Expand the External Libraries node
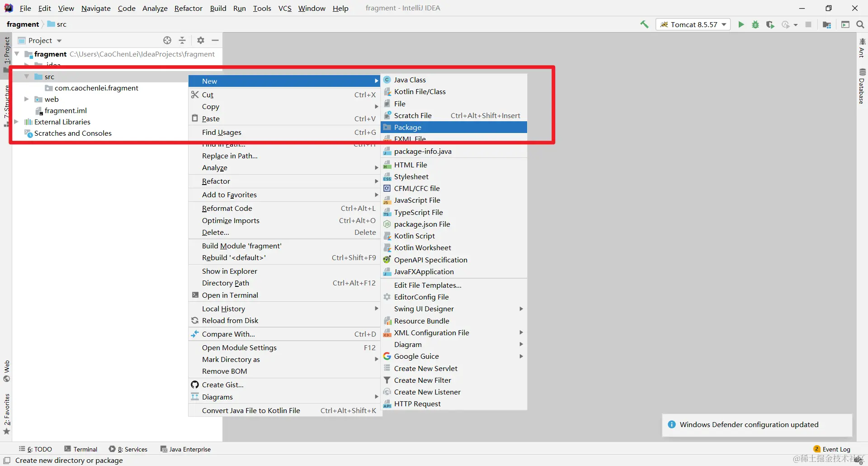This screenshot has width=868, height=466. (x=17, y=122)
